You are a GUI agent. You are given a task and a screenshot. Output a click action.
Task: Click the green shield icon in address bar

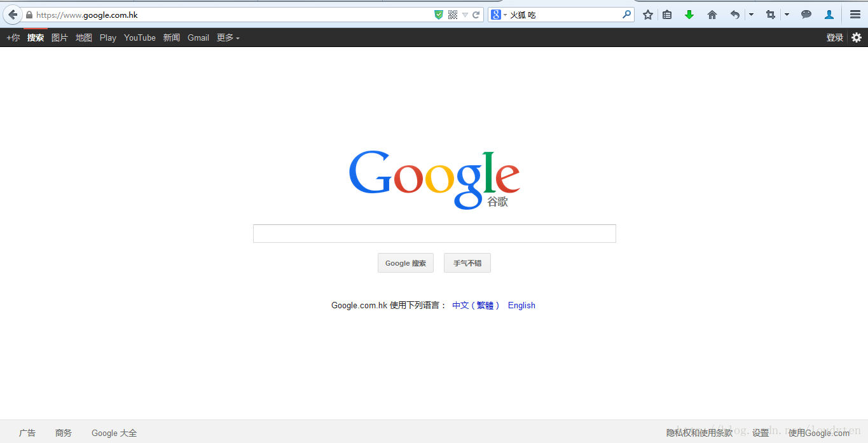[x=439, y=15]
